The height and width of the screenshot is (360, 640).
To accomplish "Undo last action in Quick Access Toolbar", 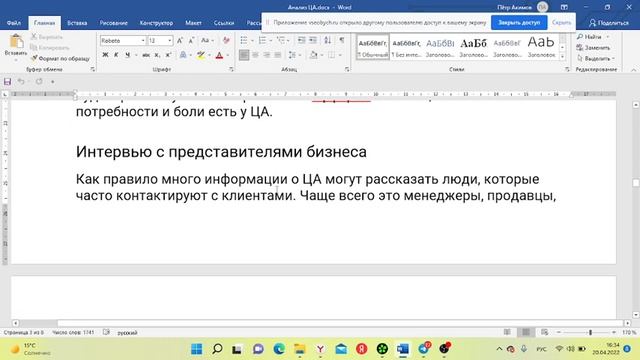I will point(21,82).
